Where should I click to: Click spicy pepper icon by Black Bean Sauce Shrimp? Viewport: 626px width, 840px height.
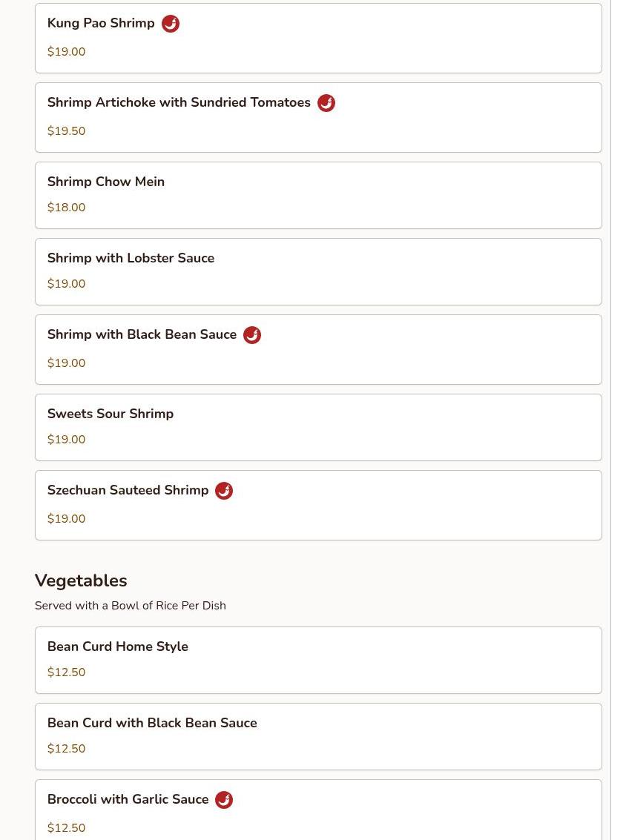(252, 335)
